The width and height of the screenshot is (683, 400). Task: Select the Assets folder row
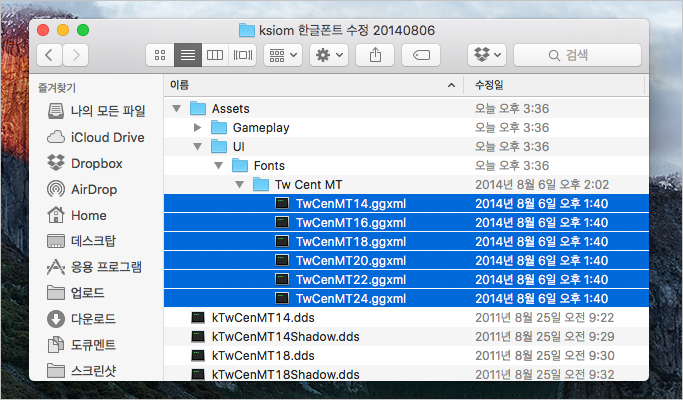406,108
